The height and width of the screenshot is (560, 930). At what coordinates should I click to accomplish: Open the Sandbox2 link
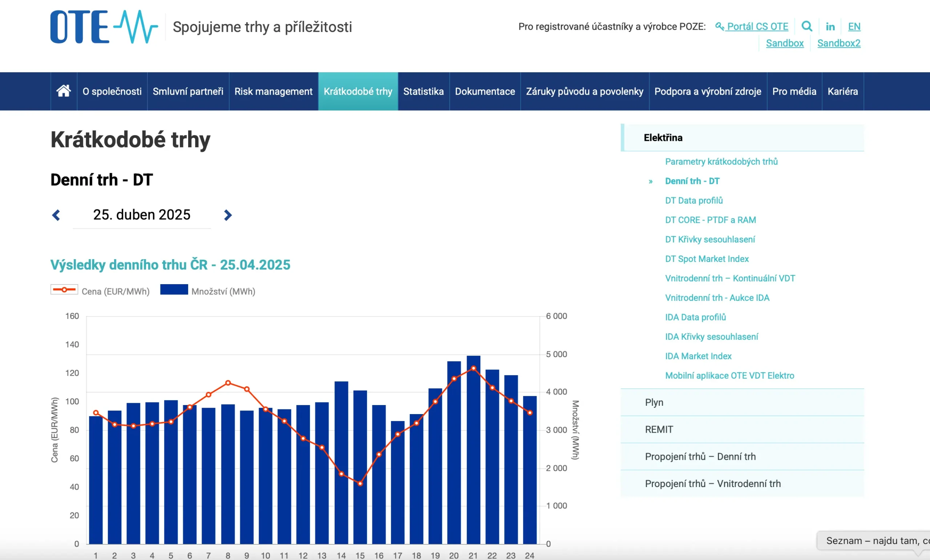click(x=838, y=43)
